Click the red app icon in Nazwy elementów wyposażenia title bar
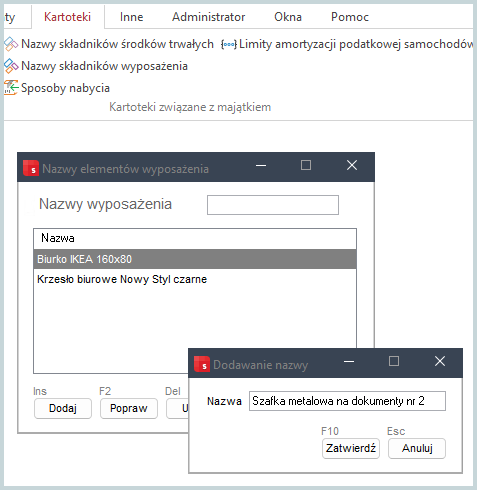The image size is (477, 490). pos(31,168)
